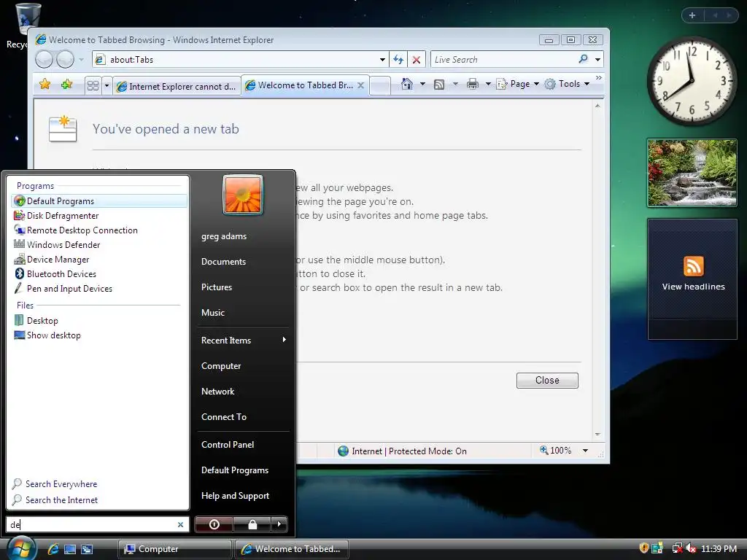
Task: Close the Welcome to Tabbed Browsing tab
Action: [x=360, y=85]
